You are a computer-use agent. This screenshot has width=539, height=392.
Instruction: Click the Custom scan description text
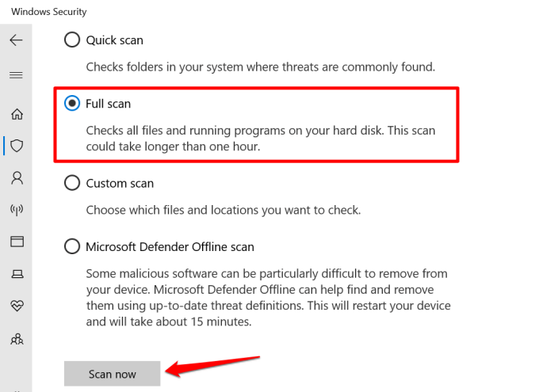pos(223,210)
